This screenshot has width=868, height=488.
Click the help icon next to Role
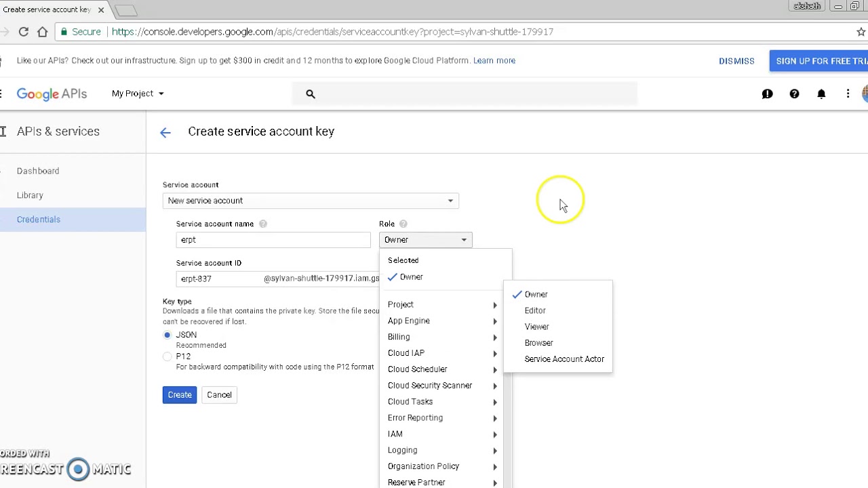[x=403, y=224]
